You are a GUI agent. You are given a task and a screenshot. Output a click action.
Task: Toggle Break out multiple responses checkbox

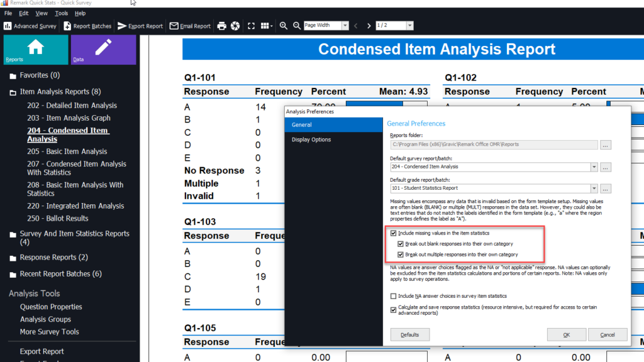click(x=401, y=255)
